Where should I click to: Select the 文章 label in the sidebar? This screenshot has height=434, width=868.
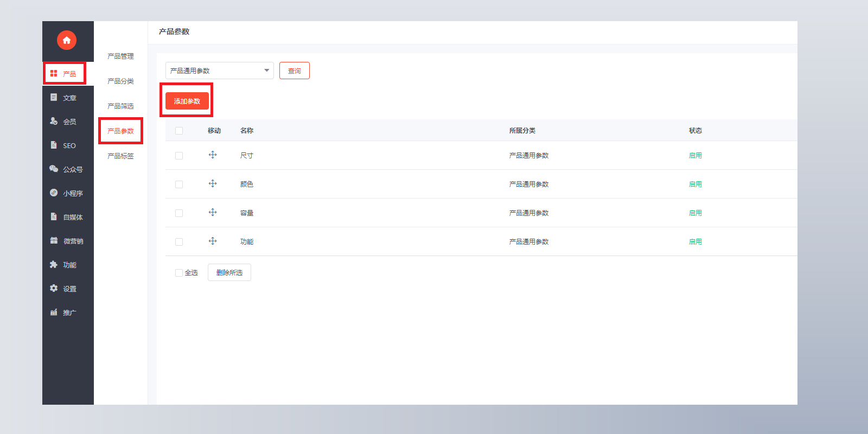(x=69, y=98)
